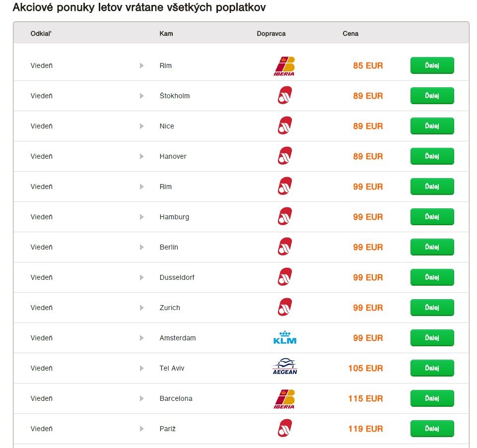Click the destination Tel Aviv
The height and width of the screenshot is (448, 477).
[x=172, y=368]
